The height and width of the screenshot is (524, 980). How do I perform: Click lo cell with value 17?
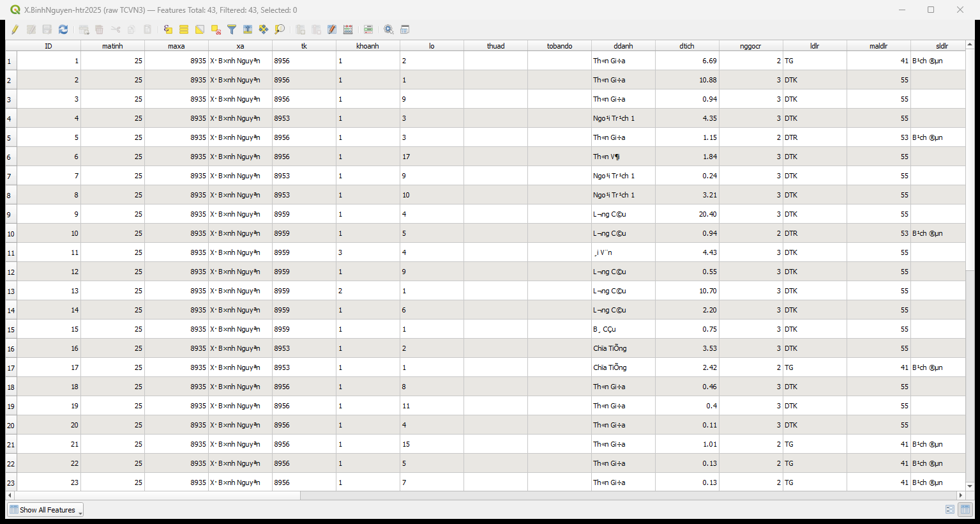[432, 157]
